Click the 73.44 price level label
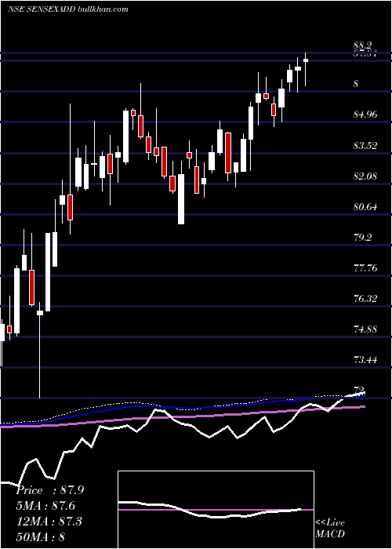392x549 pixels. pyautogui.click(x=365, y=359)
